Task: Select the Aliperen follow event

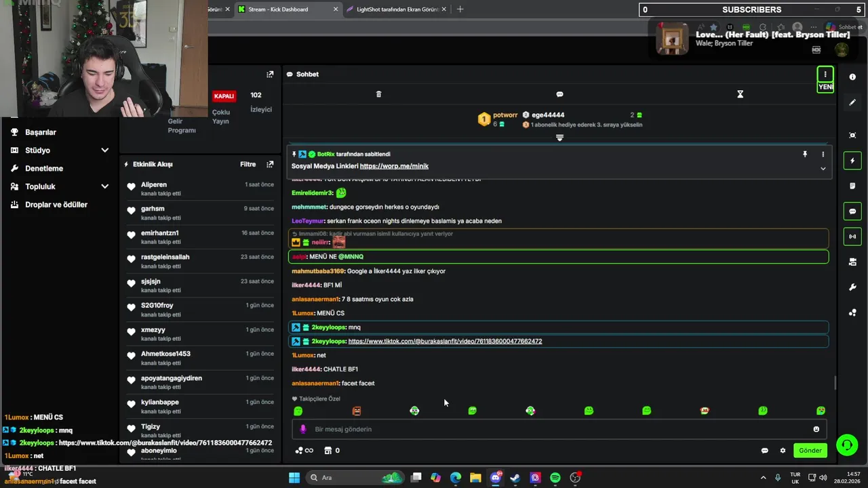Action: (x=200, y=188)
